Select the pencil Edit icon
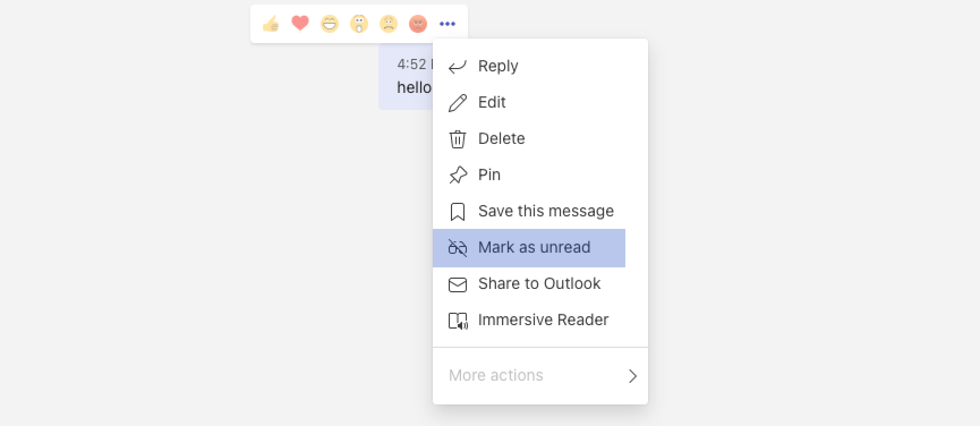This screenshot has width=980, height=426. point(458,102)
